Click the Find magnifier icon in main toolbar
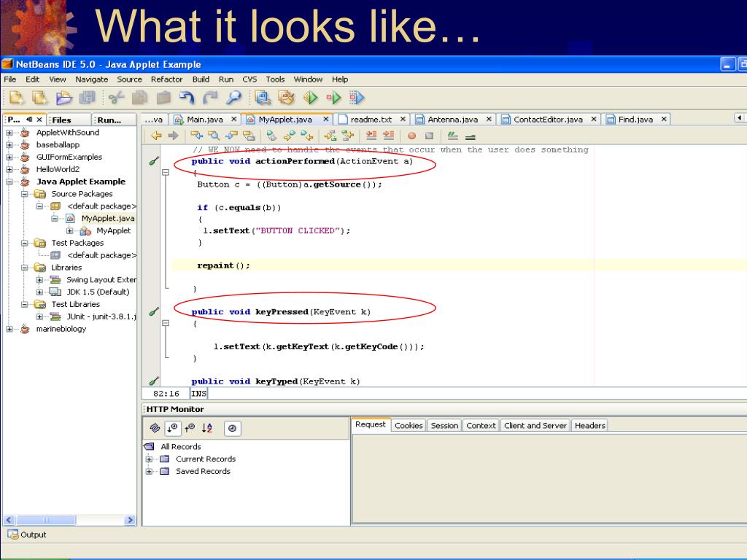 point(233,98)
